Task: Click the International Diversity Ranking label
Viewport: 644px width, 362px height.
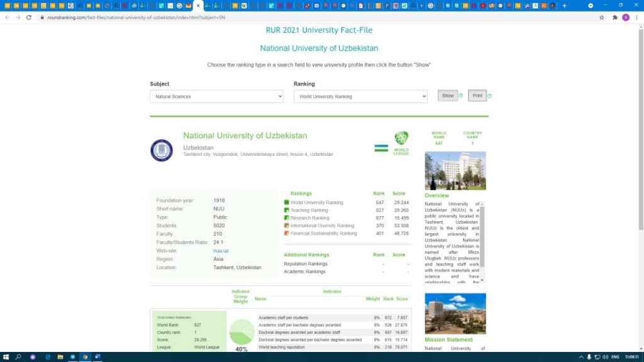Action: pos(323,226)
